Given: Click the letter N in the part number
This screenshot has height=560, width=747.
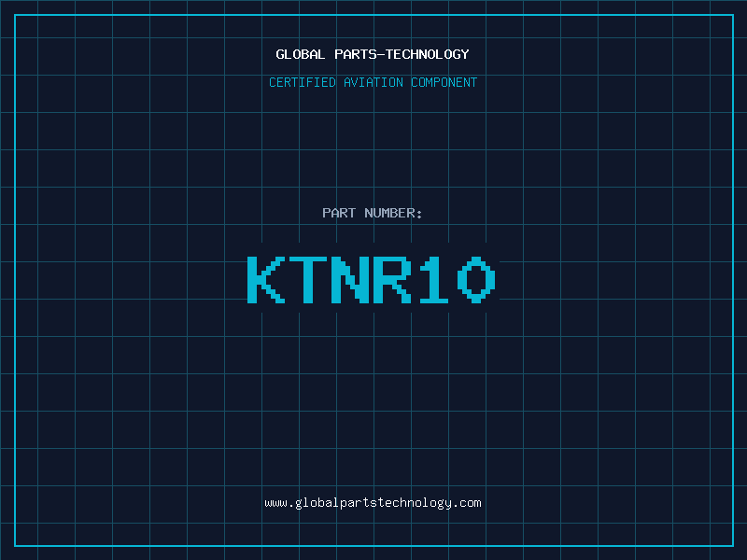Looking at the screenshot, I should [x=351, y=279].
